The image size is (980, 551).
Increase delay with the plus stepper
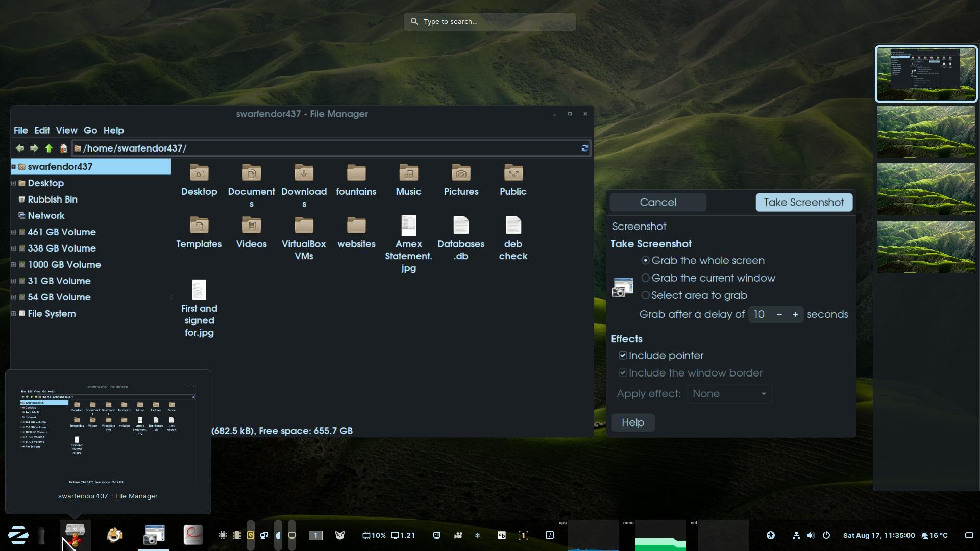(795, 315)
